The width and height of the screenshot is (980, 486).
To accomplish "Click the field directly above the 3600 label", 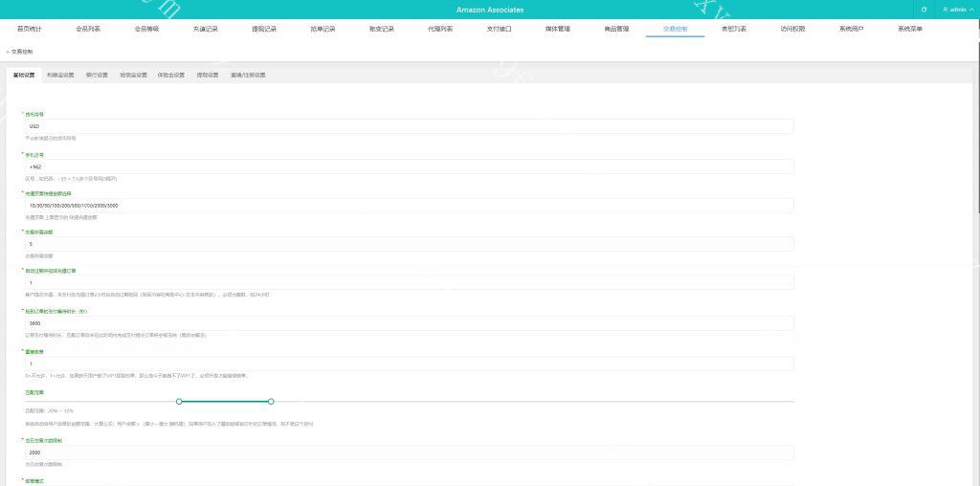I will coord(410,283).
